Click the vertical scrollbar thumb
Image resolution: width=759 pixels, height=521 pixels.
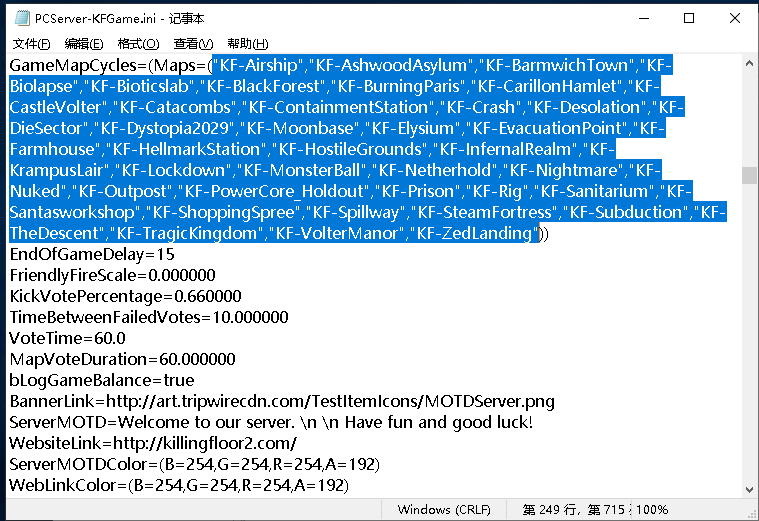pyautogui.click(x=749, y=175)
